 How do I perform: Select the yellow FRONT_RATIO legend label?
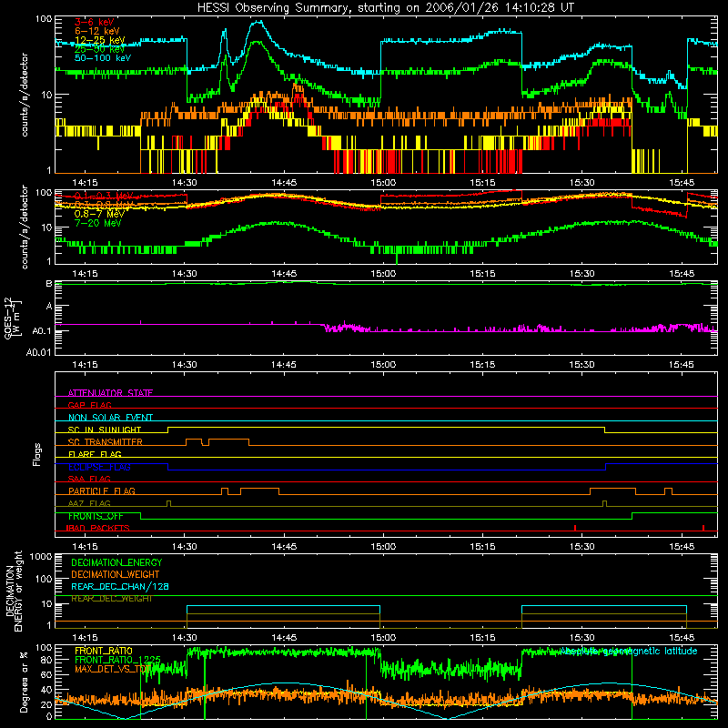coord(104,651)
